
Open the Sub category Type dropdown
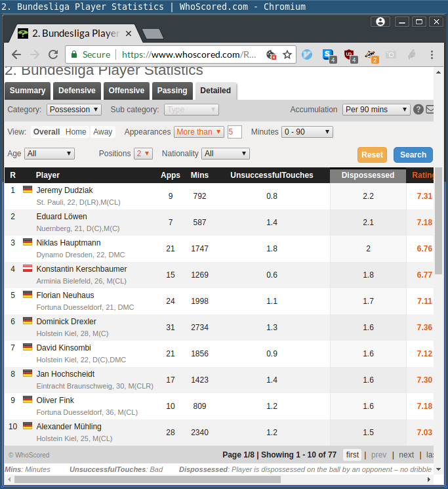pyautogui.click(x=192, y=110)
